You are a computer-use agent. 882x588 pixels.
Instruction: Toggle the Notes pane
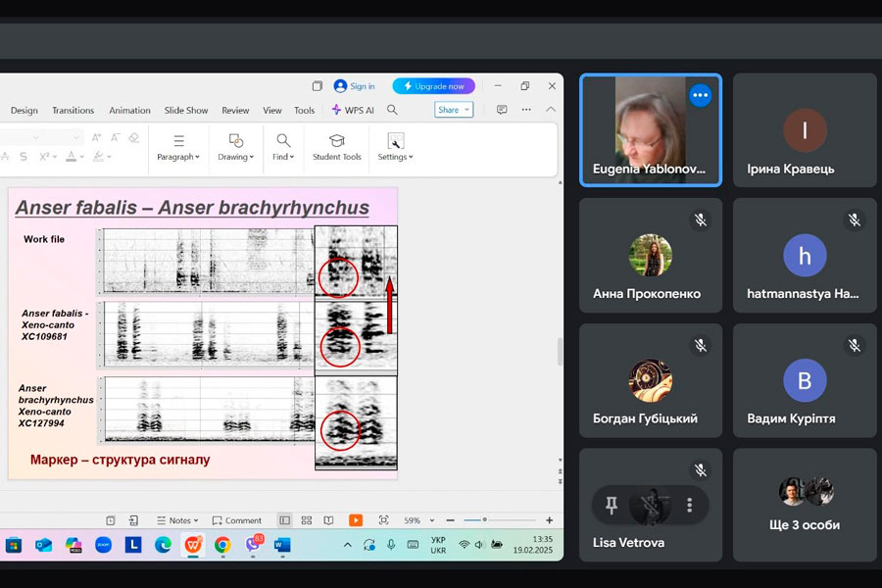176,520
